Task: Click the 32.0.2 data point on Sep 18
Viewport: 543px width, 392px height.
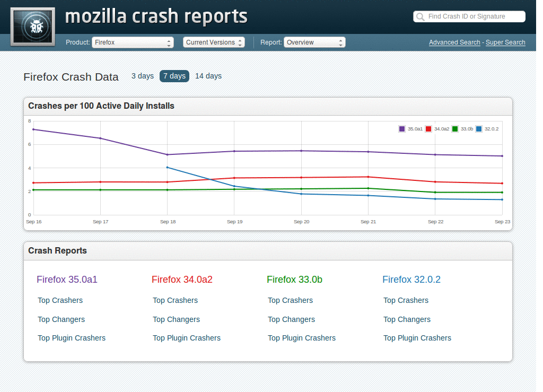Action: click(x=167, y=168)
